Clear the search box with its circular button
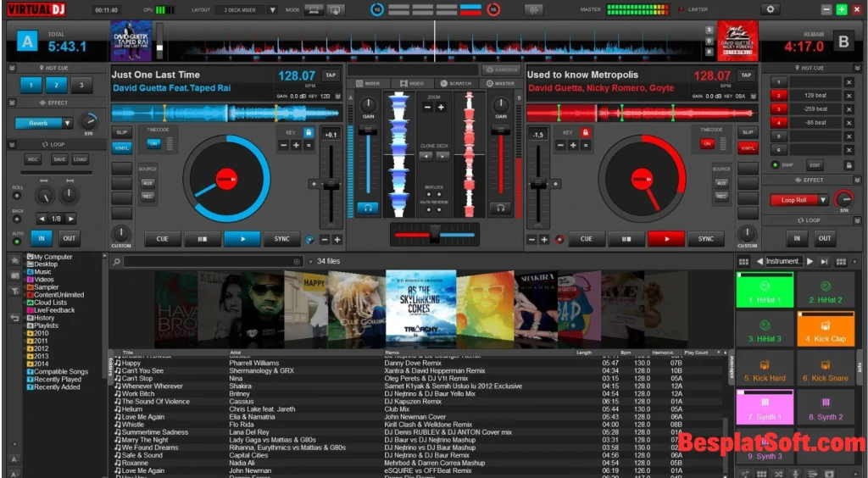Viewport: 868px width, 478px height. point(297,262)
